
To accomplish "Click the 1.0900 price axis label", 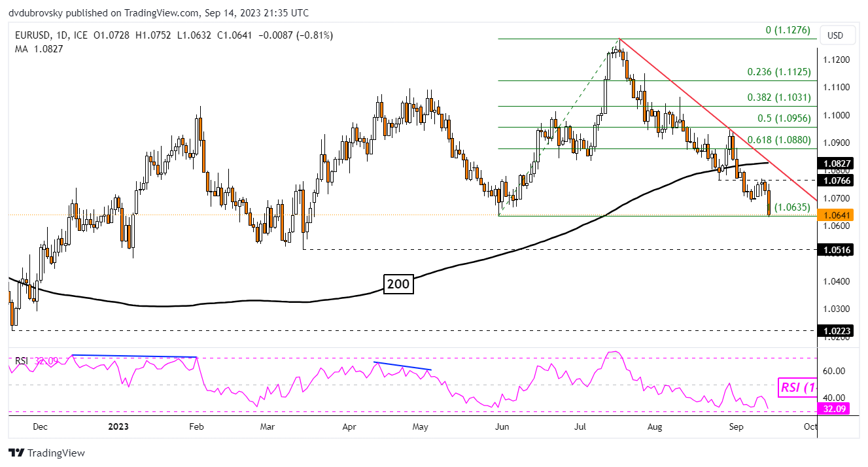I will [x=836, y=143].
